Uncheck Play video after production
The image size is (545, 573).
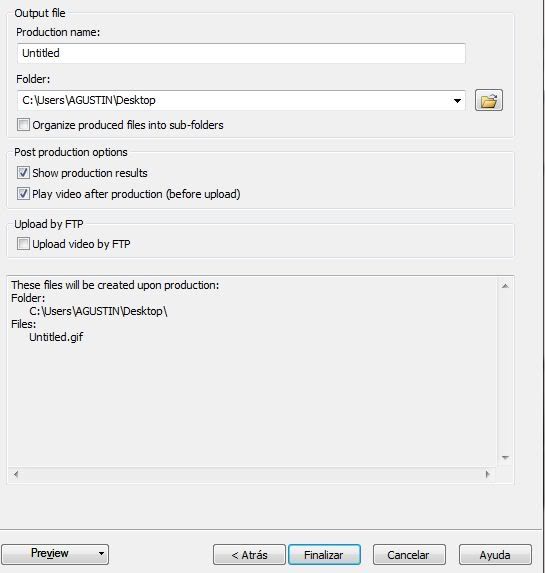[x=23, y=193]
